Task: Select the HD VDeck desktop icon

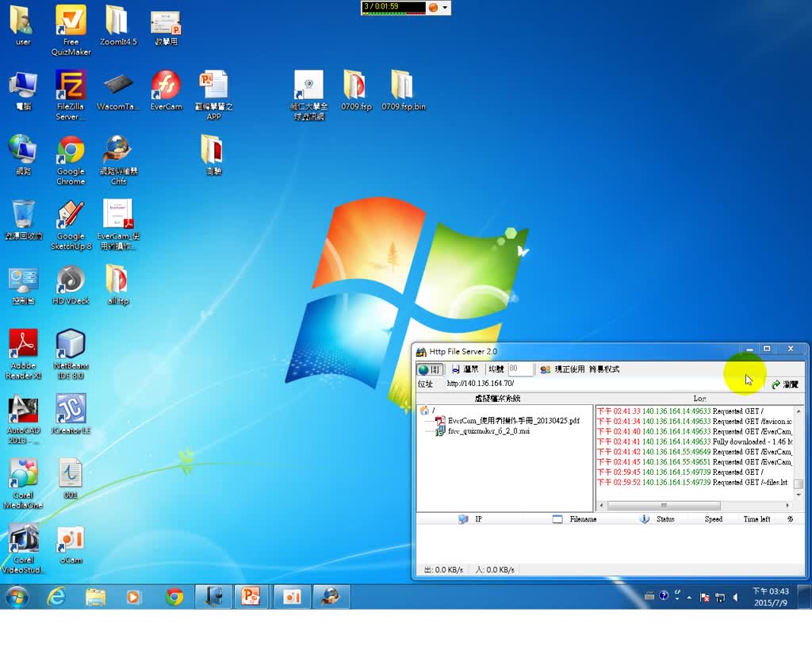Action: pyautogui.click(x=71, y=285)
